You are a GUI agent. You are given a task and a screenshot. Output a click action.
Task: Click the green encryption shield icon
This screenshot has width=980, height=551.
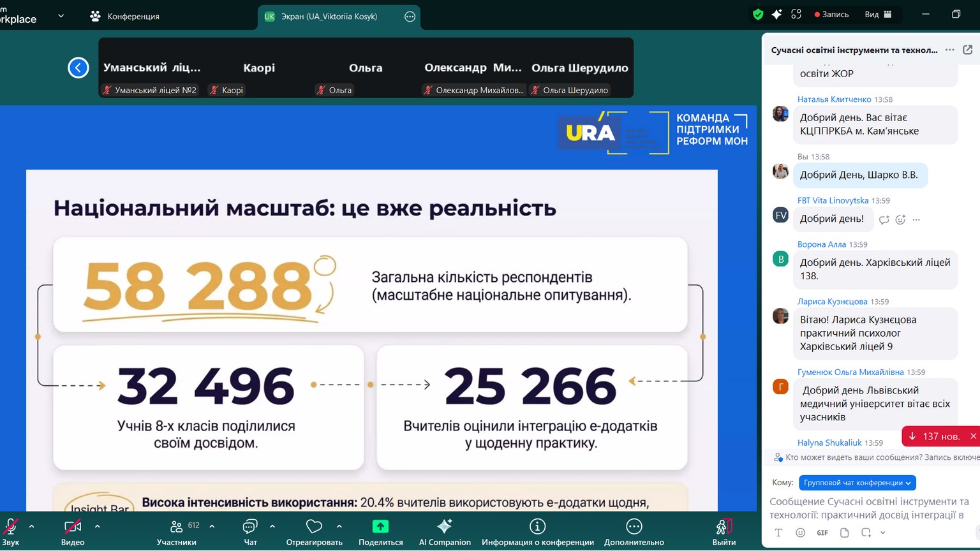point(758,15)
